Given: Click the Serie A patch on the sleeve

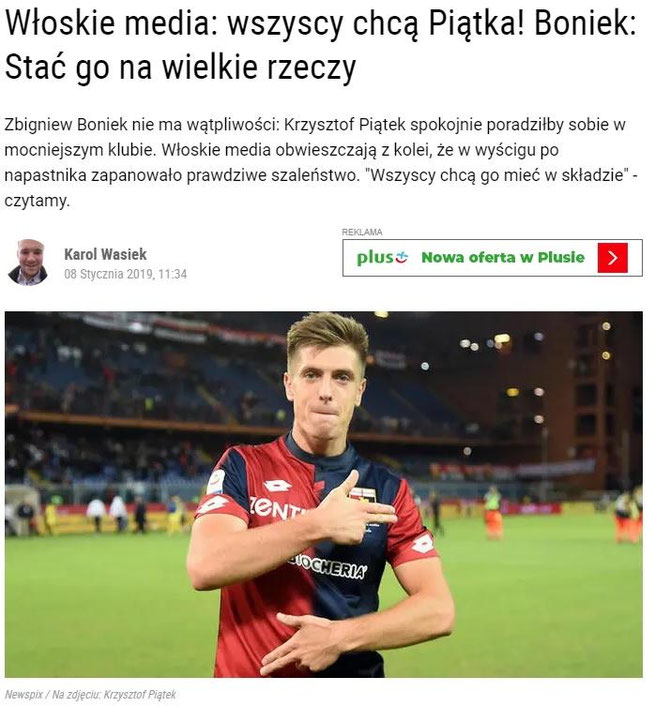Looking at the screenshot, I should [x=216, y=482].
